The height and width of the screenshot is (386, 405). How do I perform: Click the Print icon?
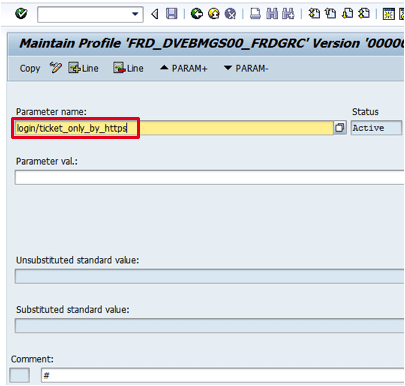click(255, 14)
